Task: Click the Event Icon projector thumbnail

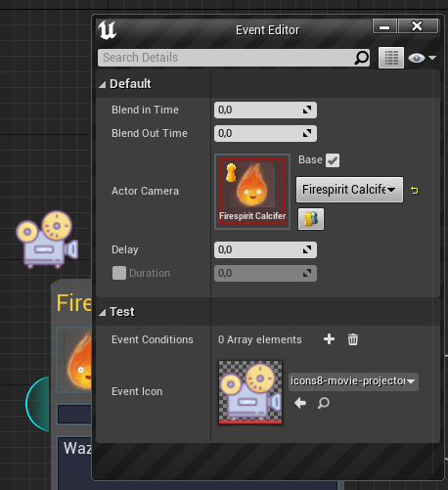Action: pos(250,392)
